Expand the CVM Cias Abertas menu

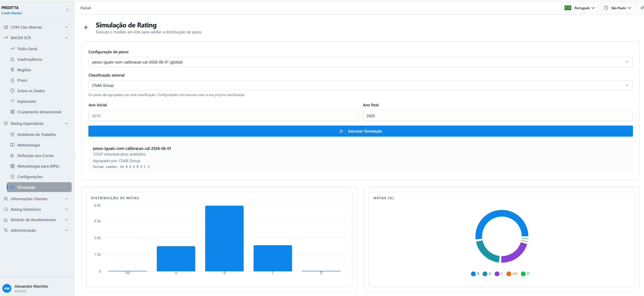tap(36, 27)
